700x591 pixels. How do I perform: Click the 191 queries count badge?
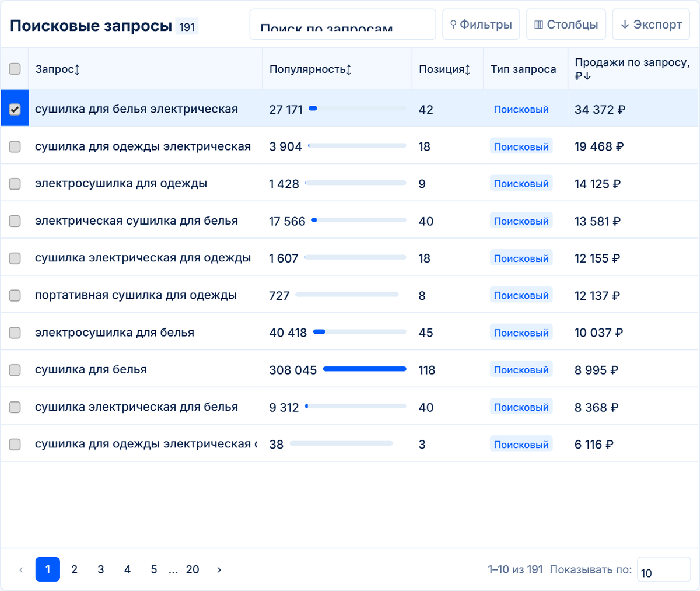(187, 26)
